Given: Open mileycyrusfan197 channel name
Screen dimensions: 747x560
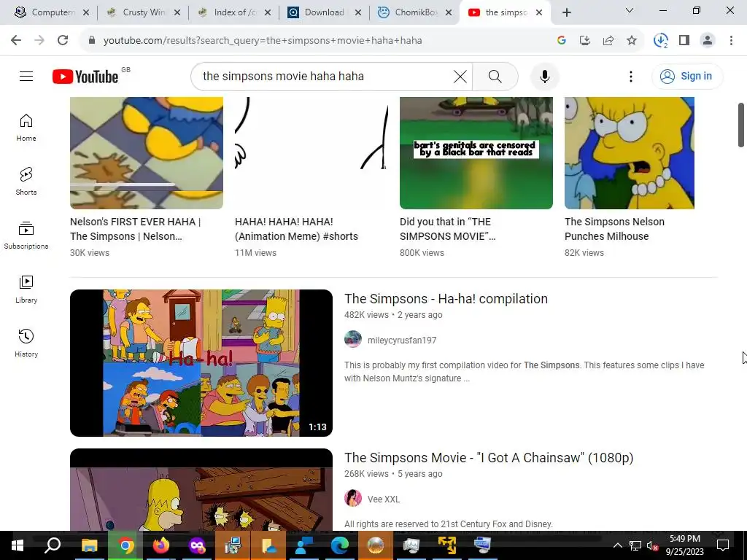Looking at the screenshot, I should click(x=402, y=340).
